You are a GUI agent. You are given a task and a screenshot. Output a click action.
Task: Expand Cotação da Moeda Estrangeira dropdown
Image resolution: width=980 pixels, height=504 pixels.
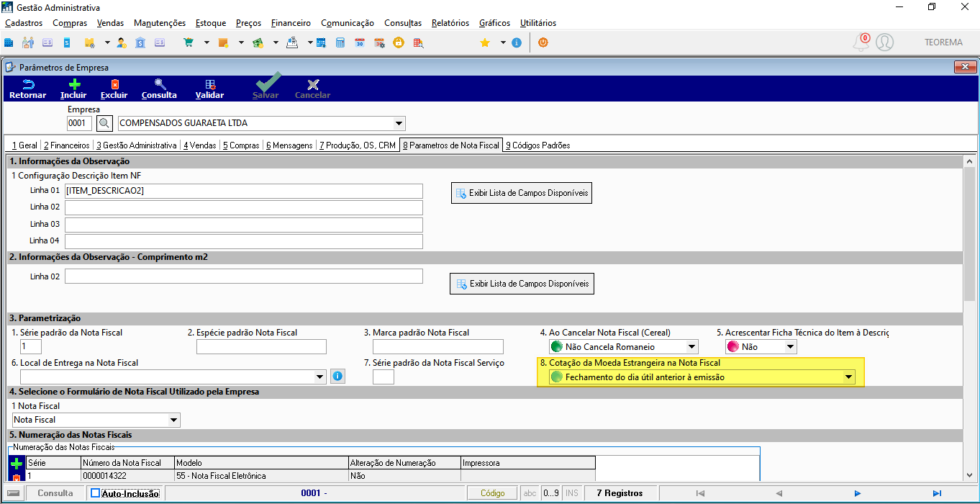pos(849,377)
